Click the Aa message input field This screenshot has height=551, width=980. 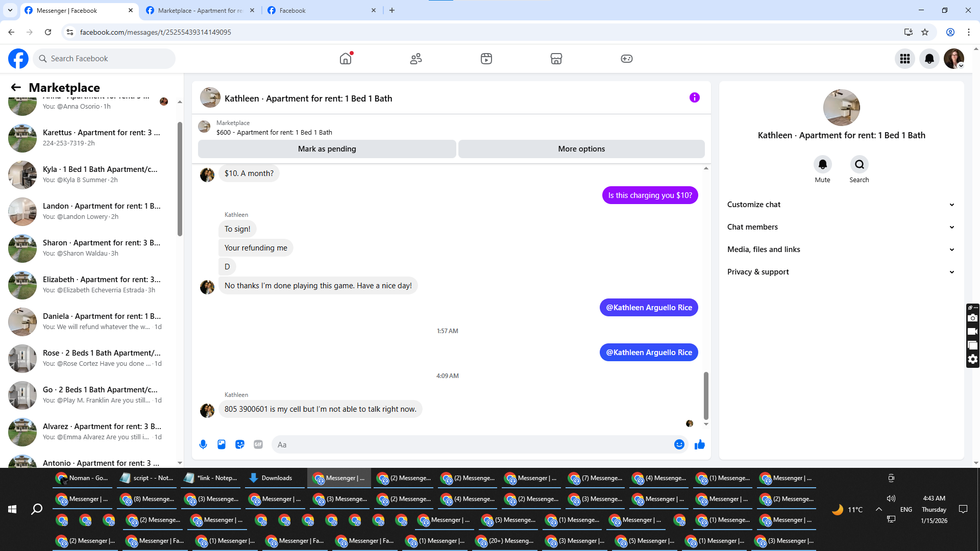tap(472, 444)
